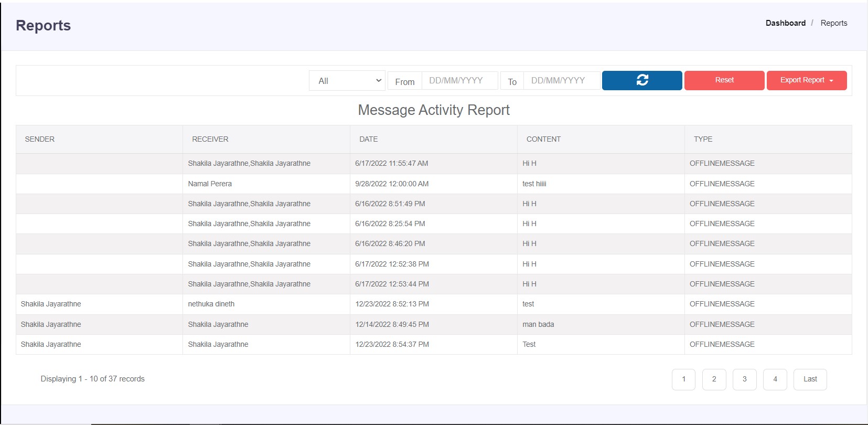Click sender Shakila Jayarathne in man bada row
Viewport: 868px width, 425px height.
[51, 324]
